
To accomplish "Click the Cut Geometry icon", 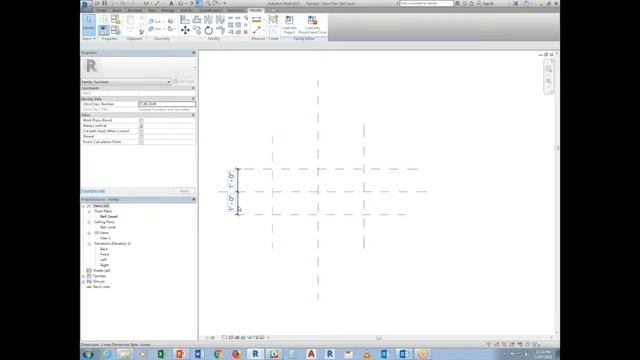I will pyautogui.click(x=151, y=21).
